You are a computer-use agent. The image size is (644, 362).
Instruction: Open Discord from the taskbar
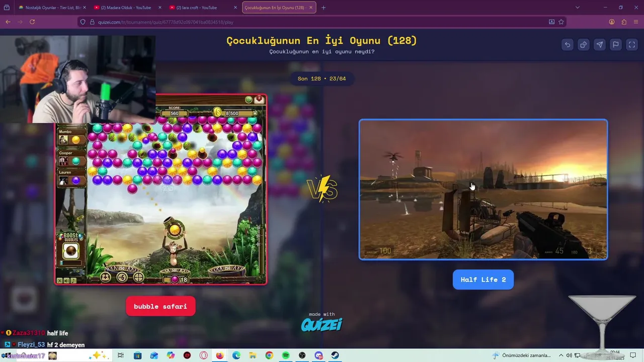(x=318, y=355)
